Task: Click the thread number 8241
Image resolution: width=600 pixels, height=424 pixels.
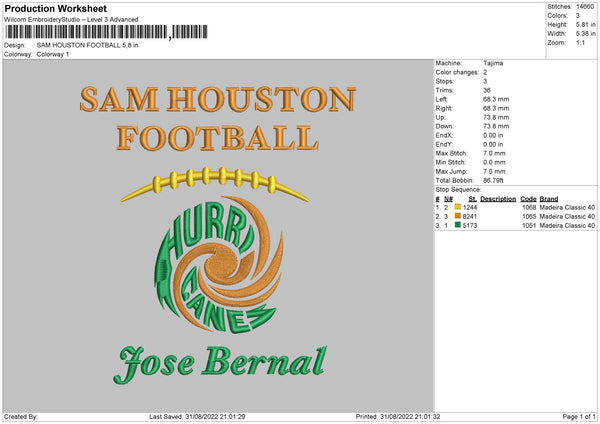Action: coord(470,217)
